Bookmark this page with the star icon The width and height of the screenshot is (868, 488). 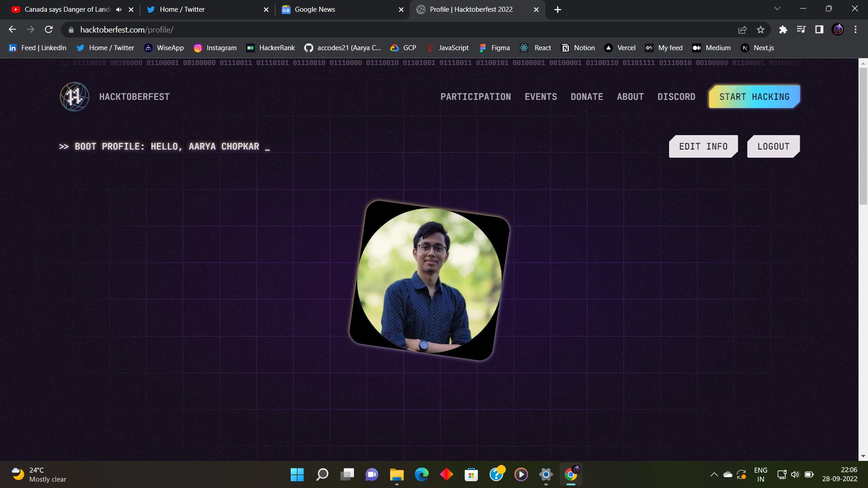tap(760, 29)
